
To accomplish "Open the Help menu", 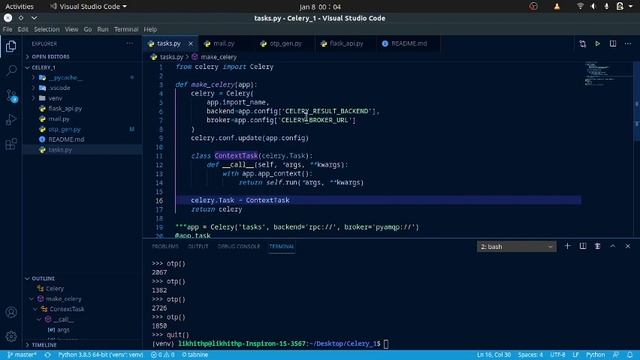I will (150, 29).
